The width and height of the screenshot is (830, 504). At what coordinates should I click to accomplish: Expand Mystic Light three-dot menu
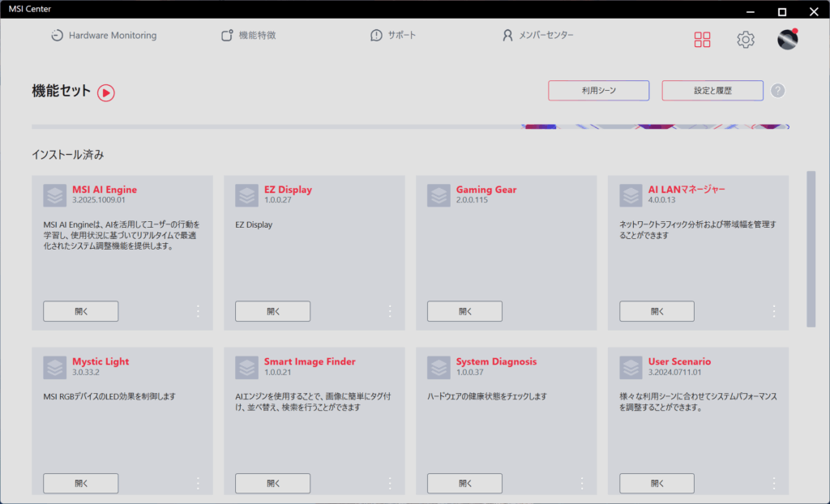pyautogui.click(x=198, y=484)
